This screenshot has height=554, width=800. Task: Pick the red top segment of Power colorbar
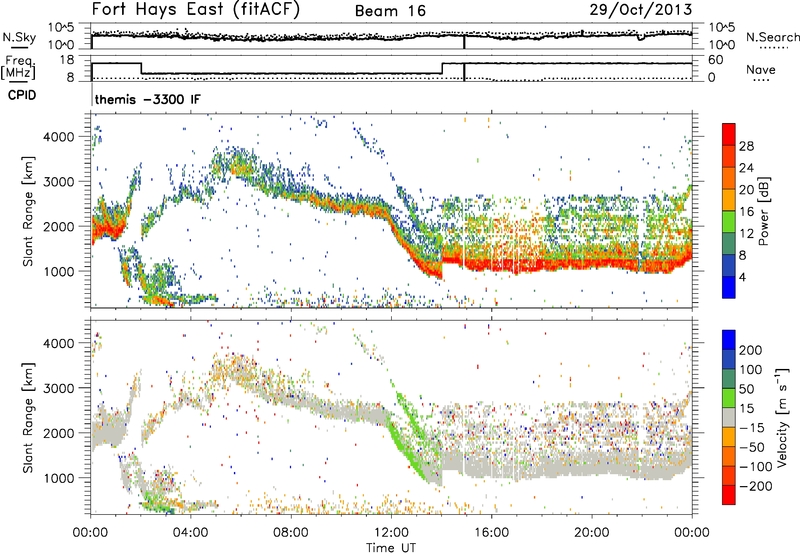pos(729,134)
